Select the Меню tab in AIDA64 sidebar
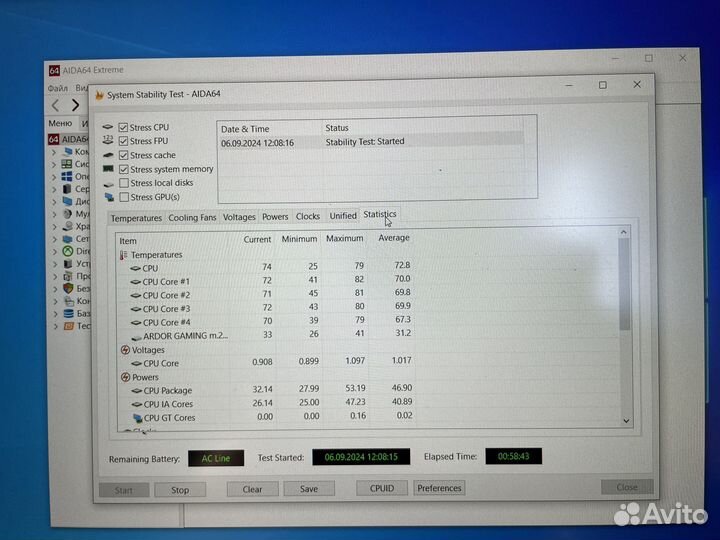The height and width of the screenshot is (540, 720). tap(60, 124)
